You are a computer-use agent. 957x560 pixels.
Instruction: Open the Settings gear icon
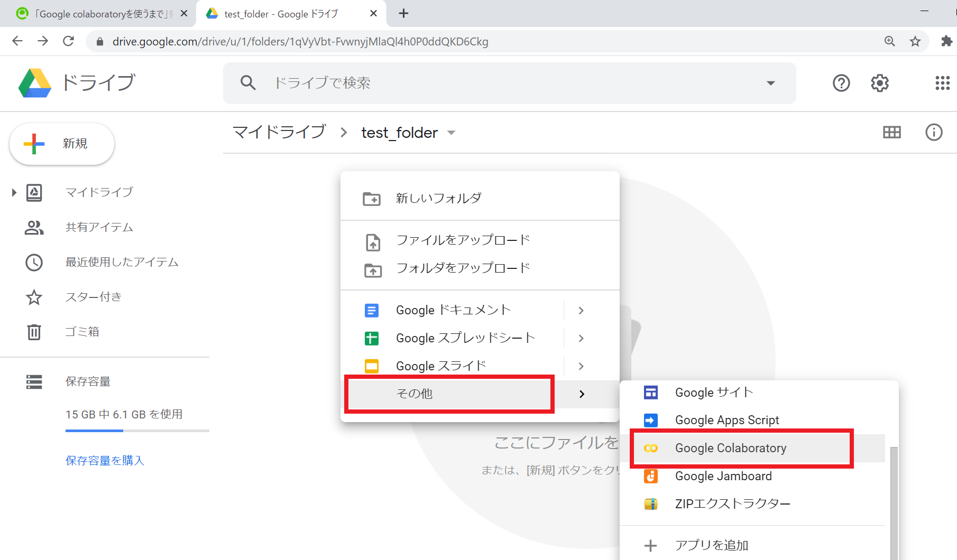[880, 83]
